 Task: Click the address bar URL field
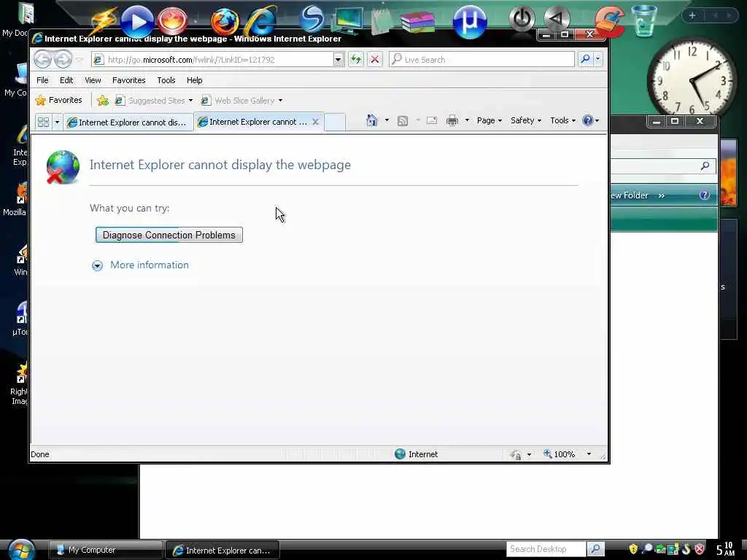[214, 60]
